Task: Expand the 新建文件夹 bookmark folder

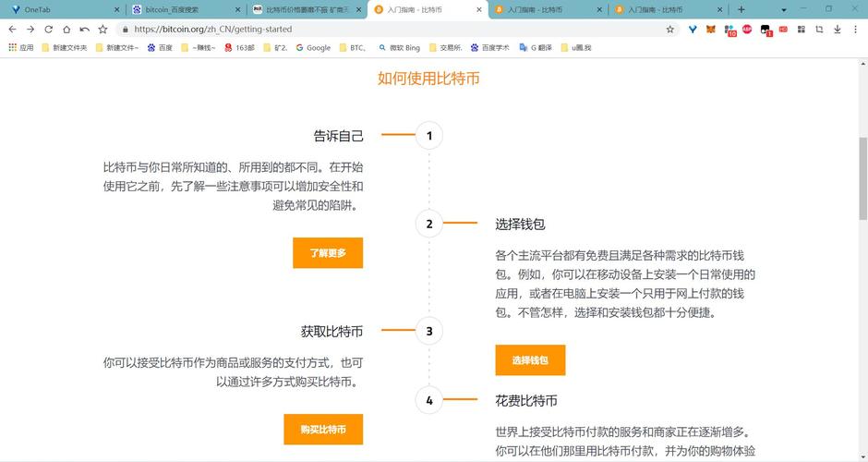Action: coord(65,48)
